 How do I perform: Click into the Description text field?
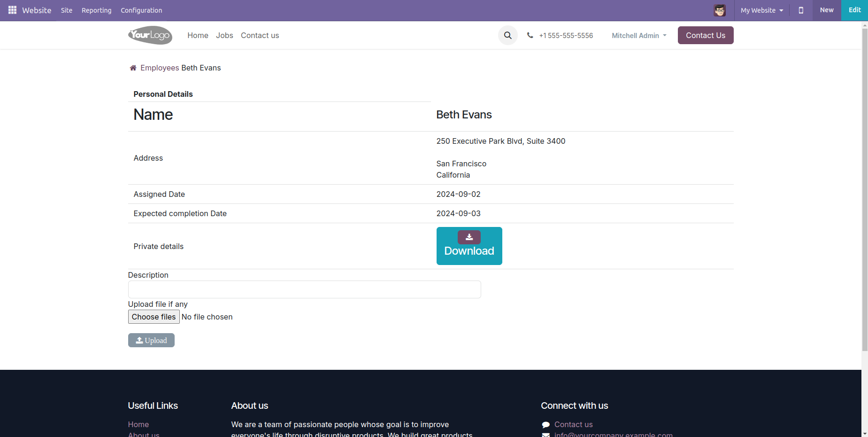(x=304, y=289)
